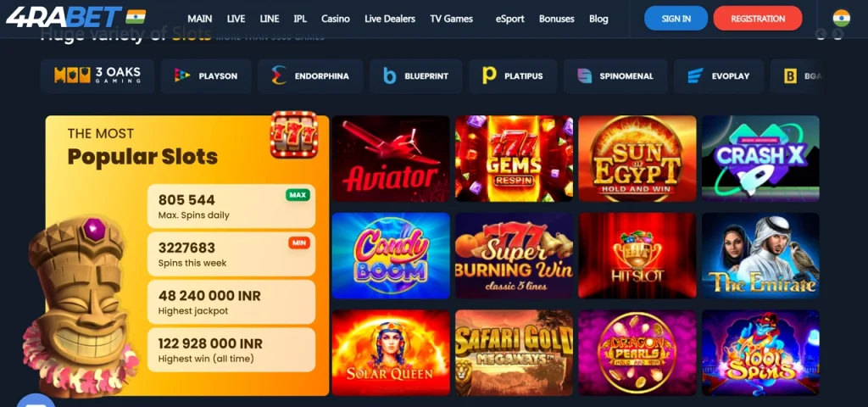Select the Evoplay provider chip
Screen dimensions: 868x407
pos(719,75)
